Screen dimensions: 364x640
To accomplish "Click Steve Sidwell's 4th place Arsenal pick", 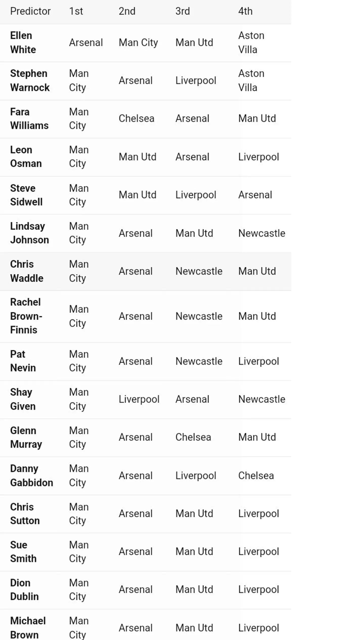I will [x=255, y=195].
